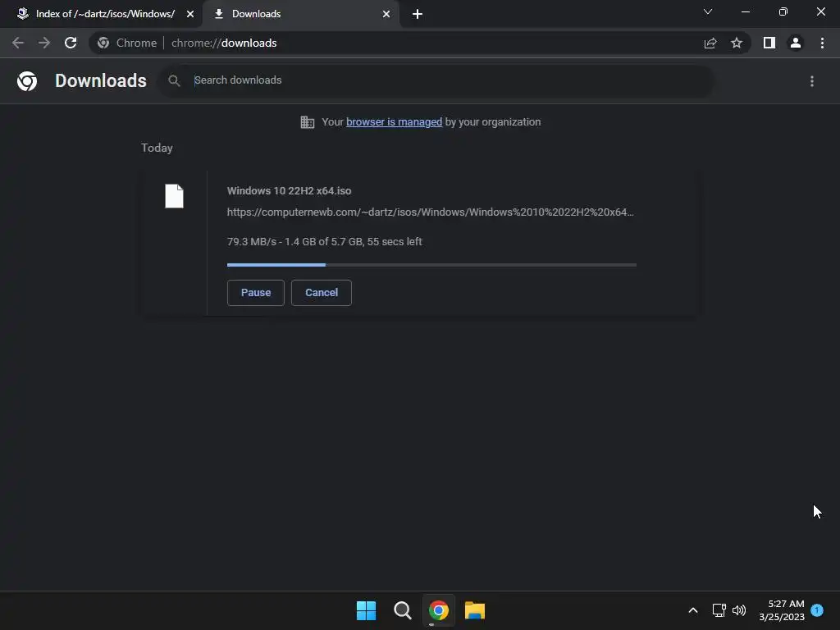Click the managed organization building icon
The height and width of the screenshot is (630, 840).
[x=308, y=122]
